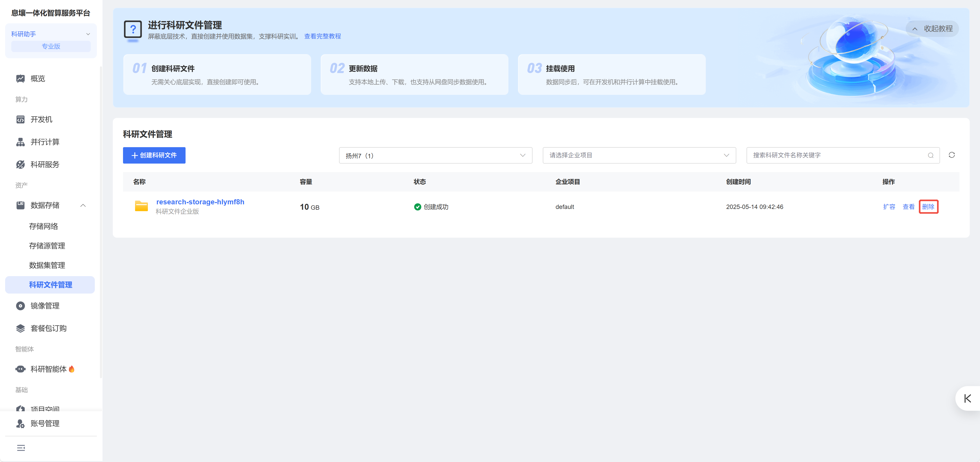
Task: Click the 企业项目 column header
Action: [568, 182]
